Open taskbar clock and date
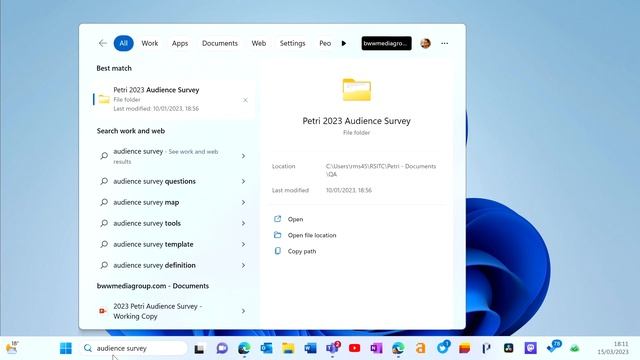 pos(613,348)
